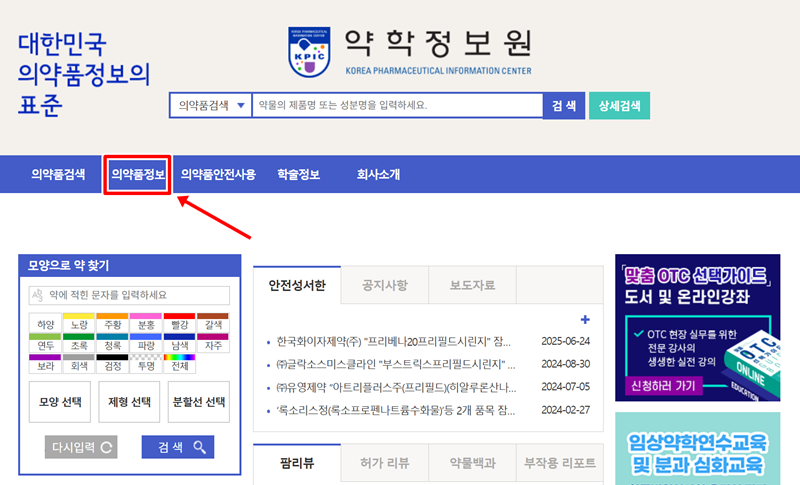Click the date 2024-07-05
800x485 pixels.
565,387
